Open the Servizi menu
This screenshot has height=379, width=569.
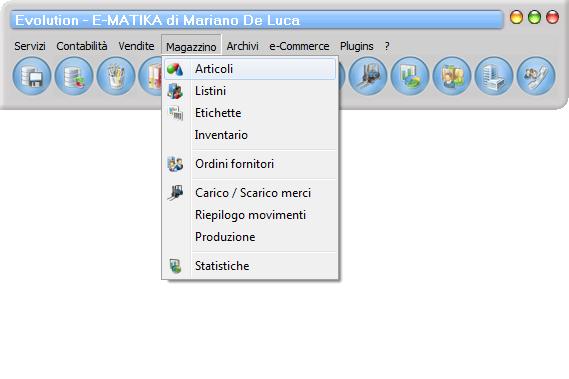pos(30,46)
